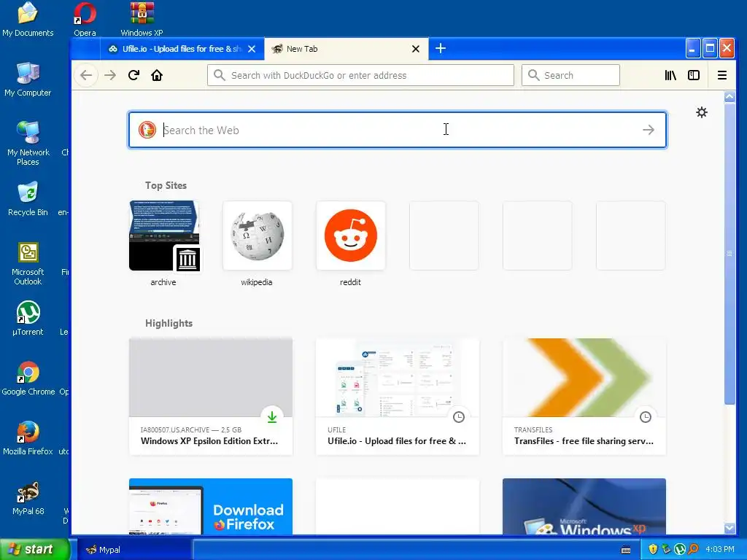Viewport: 747px width, 560px height.
Task: Click the Highlights heading
Action: tap(169, 323)
